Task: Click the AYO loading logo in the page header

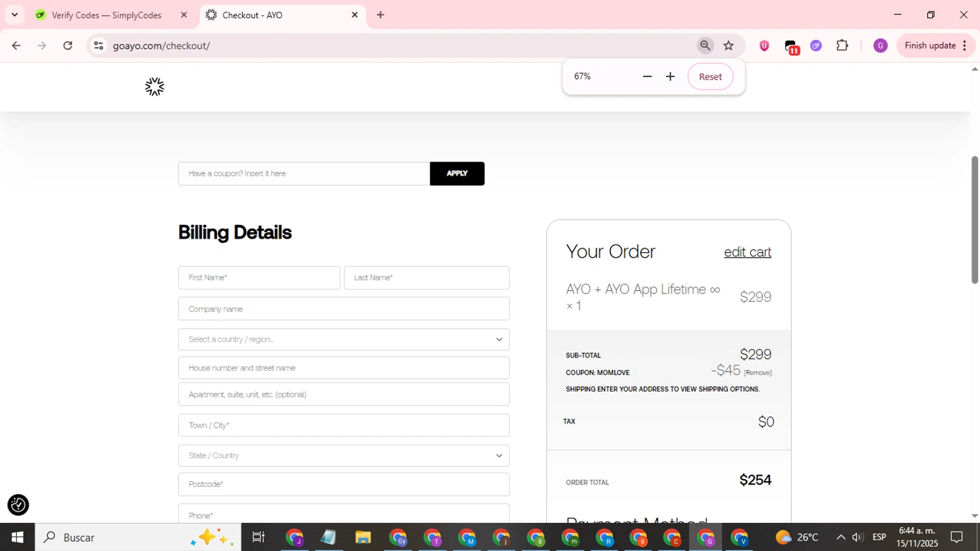Action: click(155, 86)
